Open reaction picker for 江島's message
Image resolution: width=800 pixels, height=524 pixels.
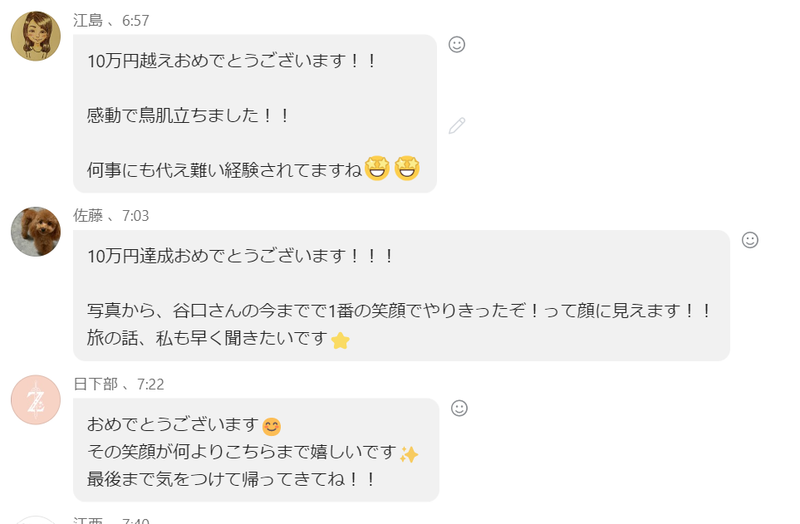coord(457,44)
